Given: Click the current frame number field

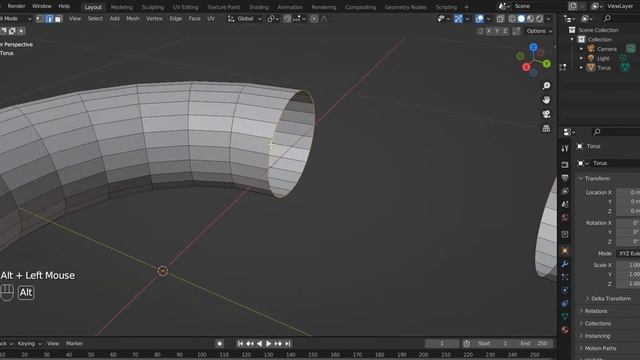Looking at the screenshot, I should [x=442, y=344].
